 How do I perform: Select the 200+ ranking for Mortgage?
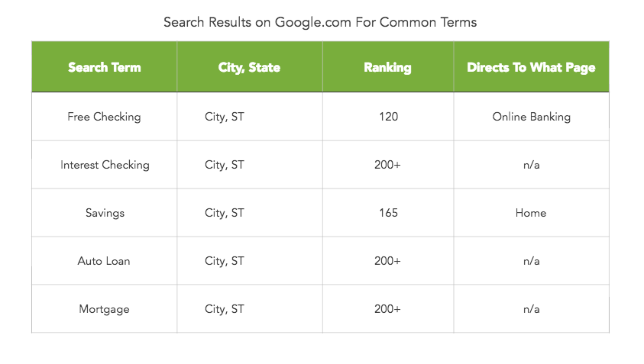[x=388, y=309]
